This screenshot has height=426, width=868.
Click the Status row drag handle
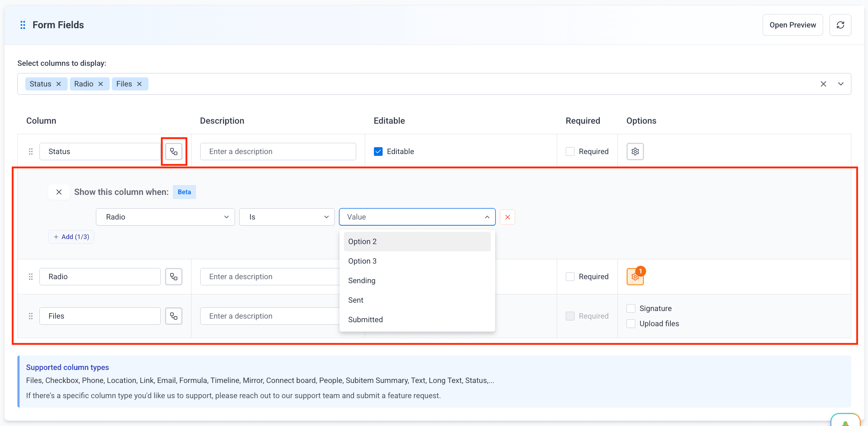click(x=31, y=152)
